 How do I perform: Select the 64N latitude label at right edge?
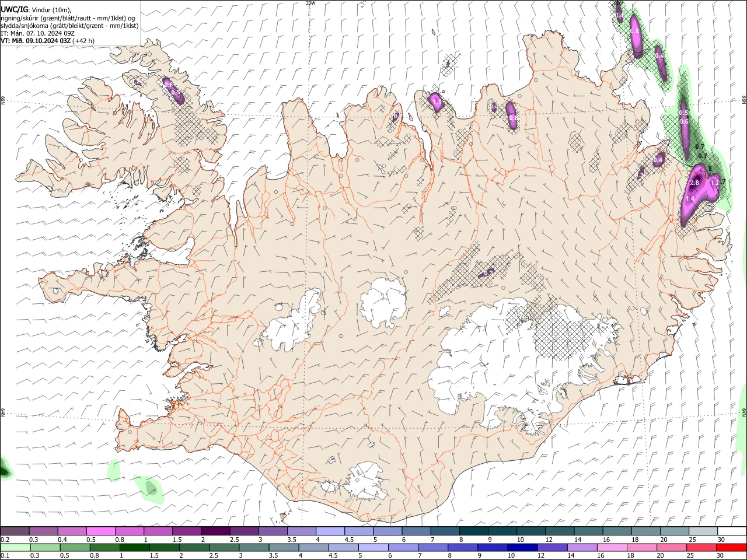click(744, 412)
